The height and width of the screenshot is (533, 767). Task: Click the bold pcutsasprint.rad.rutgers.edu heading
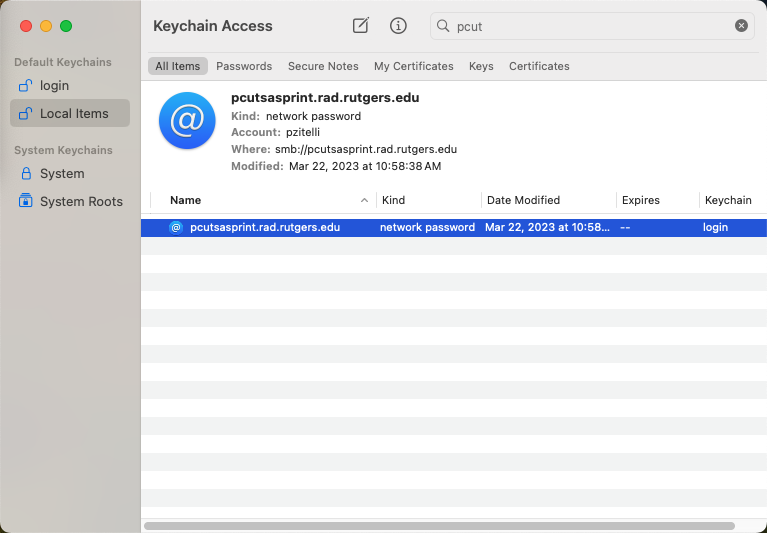pos(325,98)
